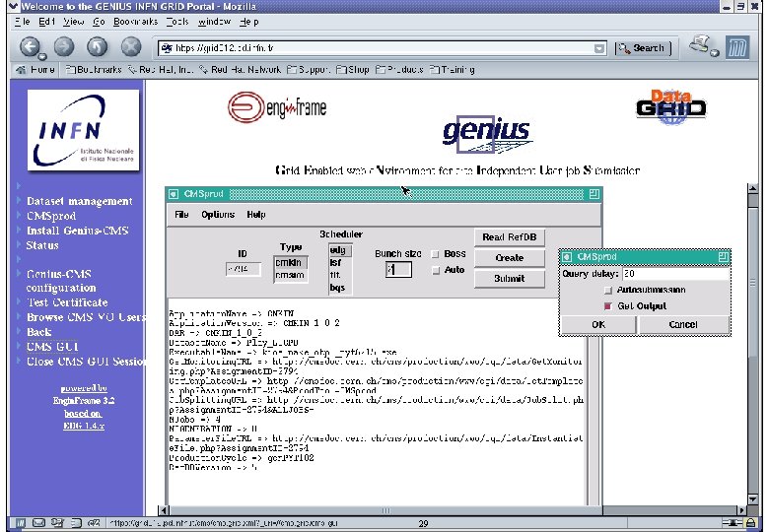This screenshot has height=532, width=769.
Task: Open the browser Window menu
Action: pos(214,22)
